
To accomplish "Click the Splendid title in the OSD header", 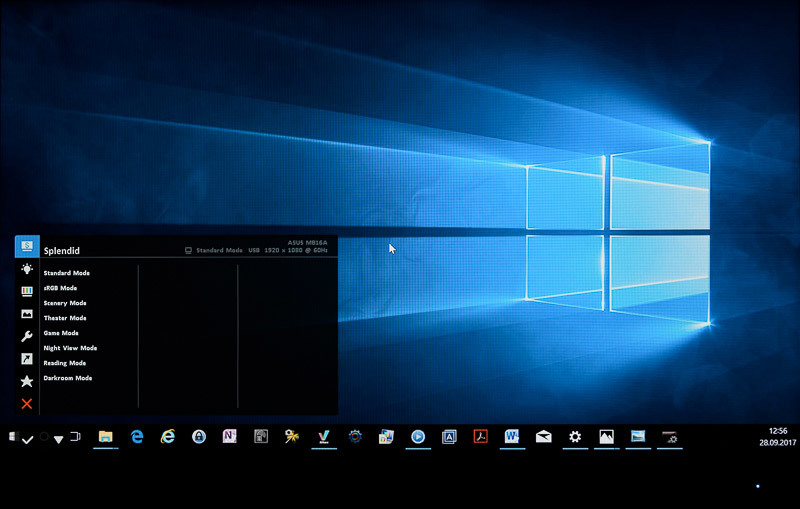I will click(x=62, y=250).
